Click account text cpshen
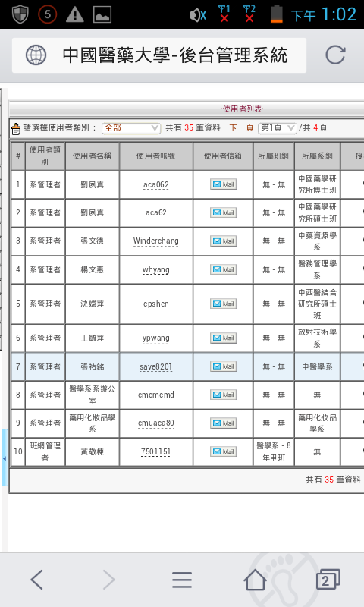Viewport: 364px width, 607px height. pyautogui.click(x=156, y=304)
